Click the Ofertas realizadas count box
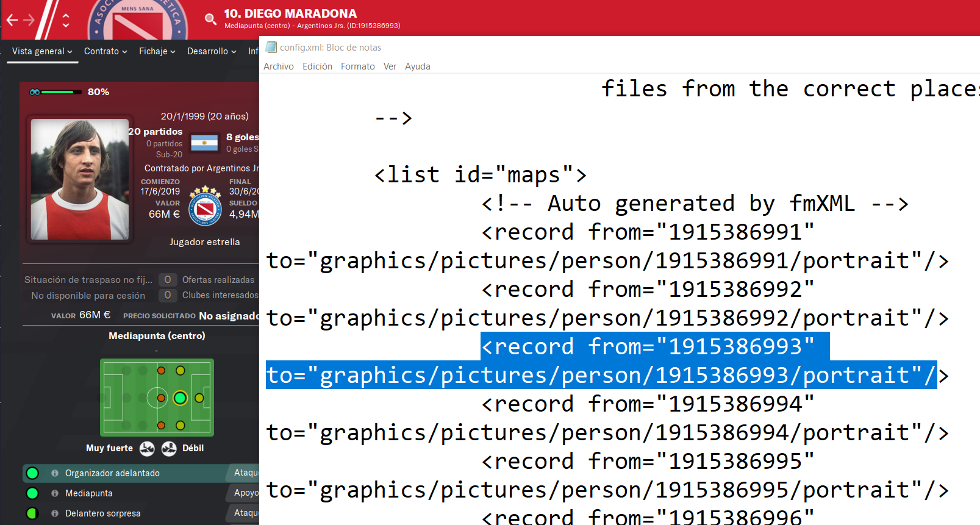Image resolution: width=980 pixels, height=525 pixels. click(168, 280)
